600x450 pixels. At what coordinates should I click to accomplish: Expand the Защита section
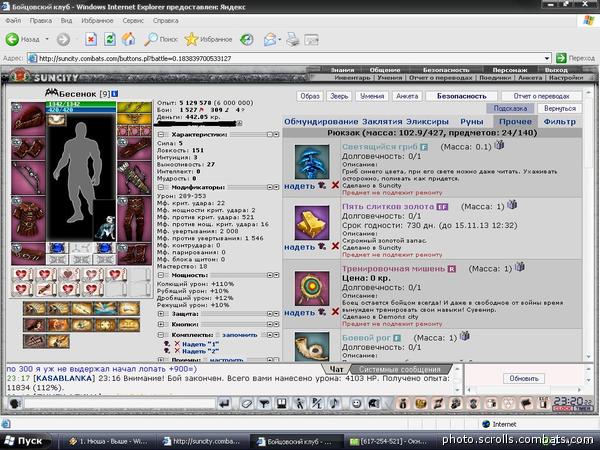click(161, 314)
